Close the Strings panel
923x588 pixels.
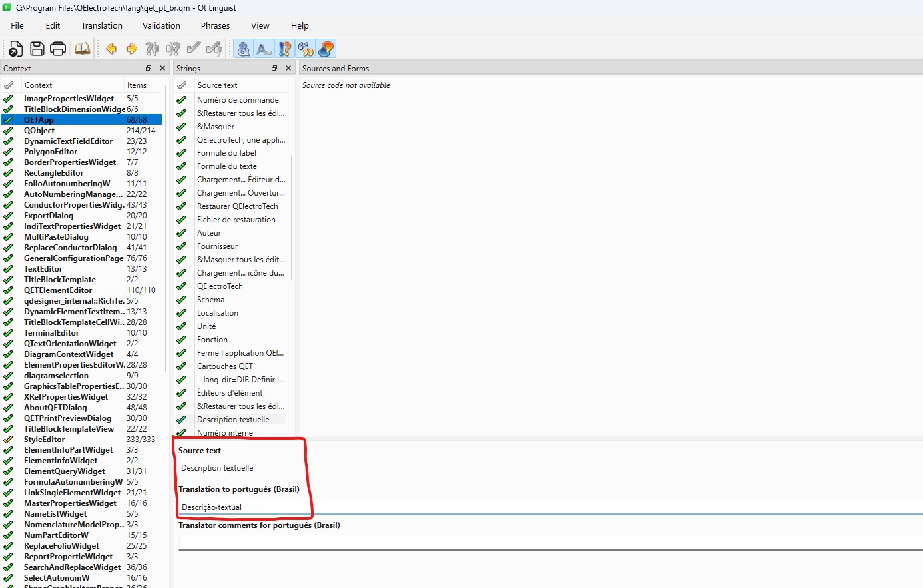(288, 68)
